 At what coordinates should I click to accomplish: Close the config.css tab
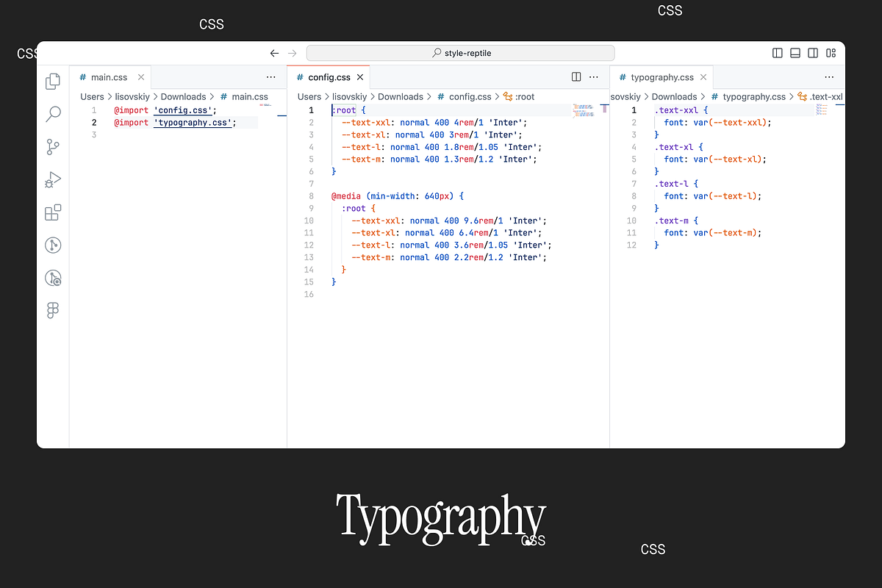(x=359, y=77)
